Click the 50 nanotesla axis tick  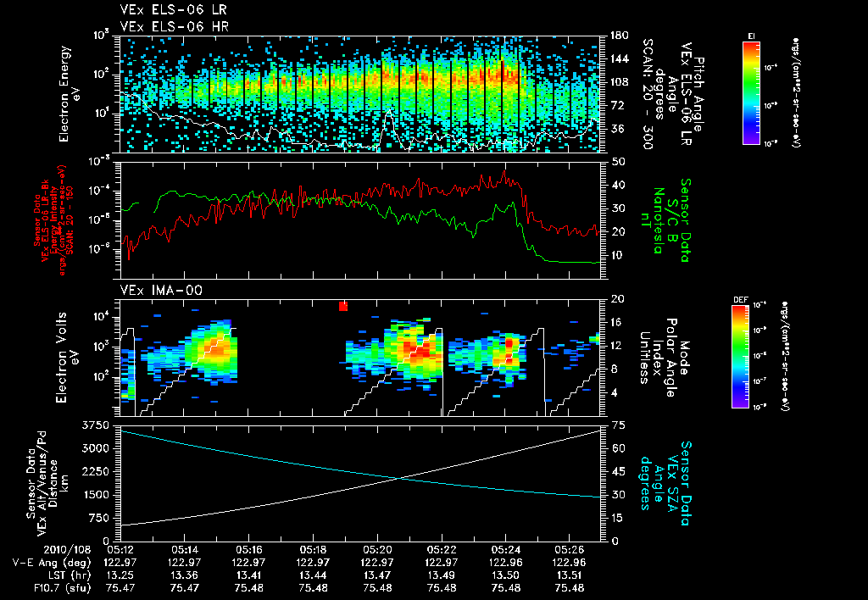pos(617,162)
